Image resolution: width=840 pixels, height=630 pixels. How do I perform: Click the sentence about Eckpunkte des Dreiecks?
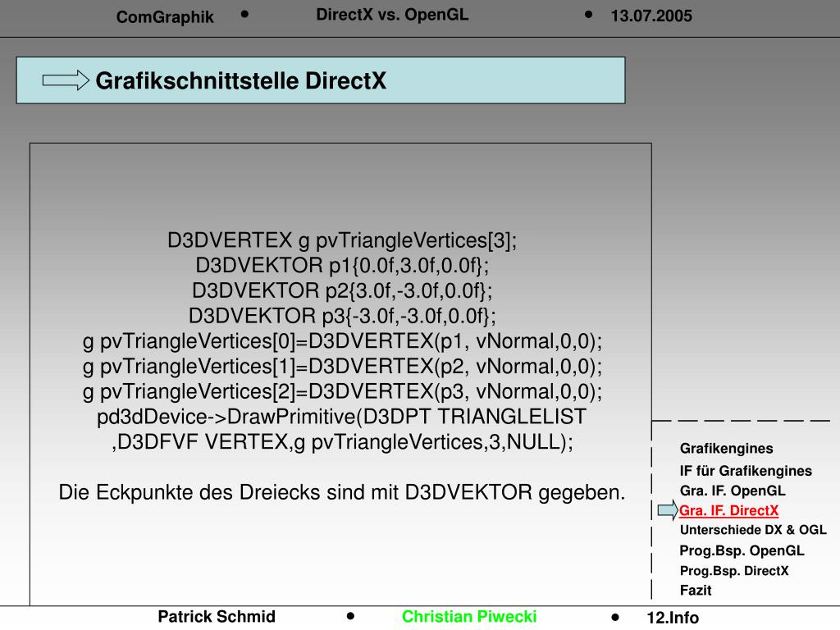pyautogui.click(x=342, y=492)
